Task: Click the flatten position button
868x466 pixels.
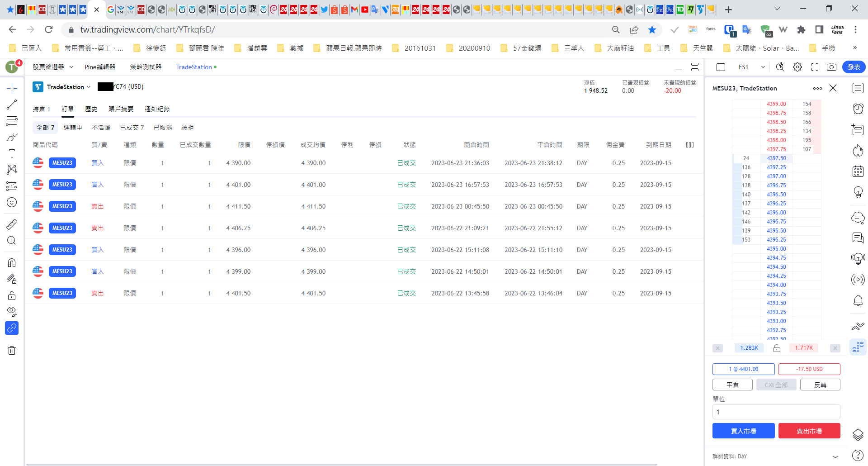Action: [732, 385]
